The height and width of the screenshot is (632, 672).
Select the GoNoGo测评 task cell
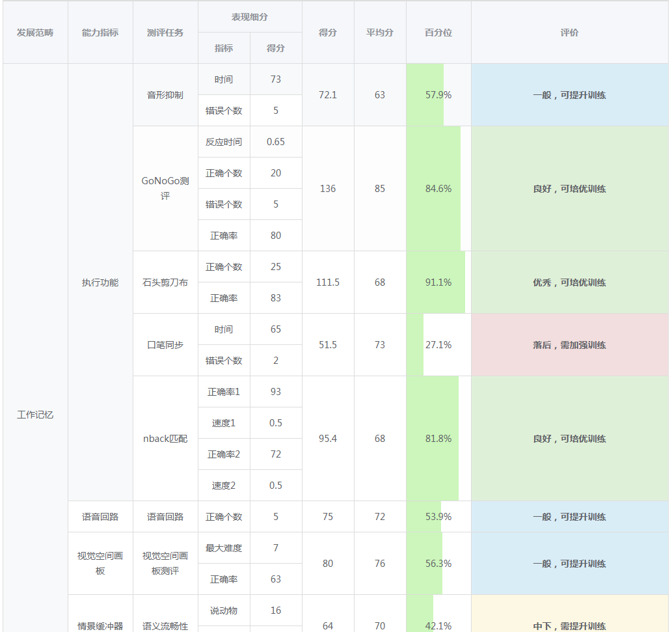coord(165,188)
